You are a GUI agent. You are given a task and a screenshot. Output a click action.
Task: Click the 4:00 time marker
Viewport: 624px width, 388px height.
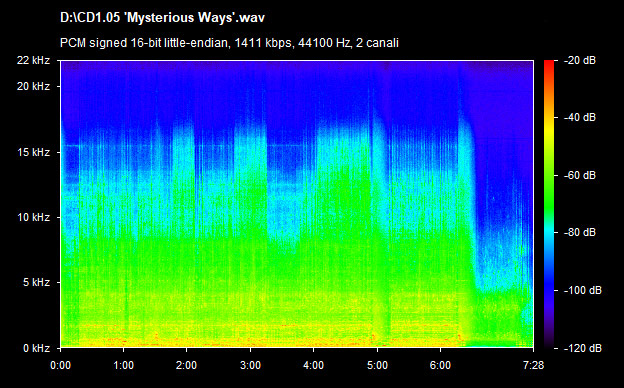click(314, 365)
